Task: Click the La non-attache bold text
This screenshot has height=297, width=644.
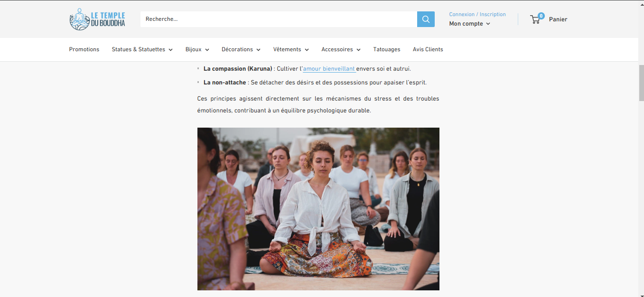Action: [225, 83]
